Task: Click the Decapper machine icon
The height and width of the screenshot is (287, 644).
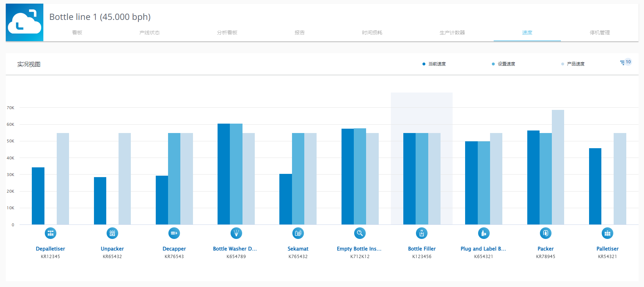Action: click(x=174, y=234)
